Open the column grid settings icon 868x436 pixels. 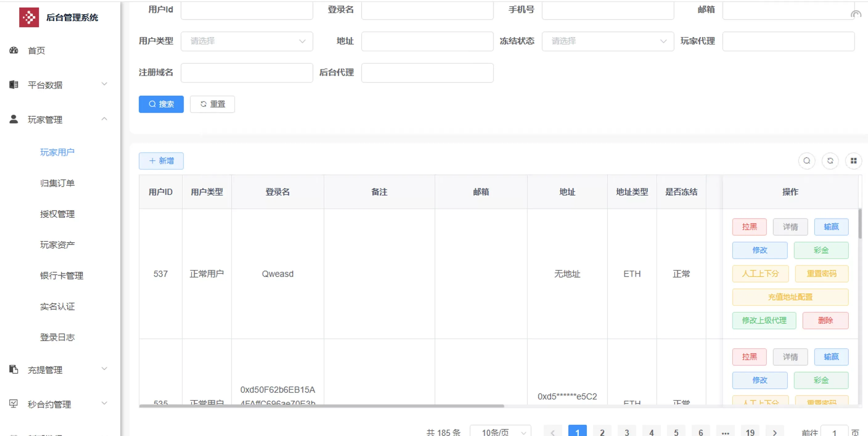[x=854, y=161]
